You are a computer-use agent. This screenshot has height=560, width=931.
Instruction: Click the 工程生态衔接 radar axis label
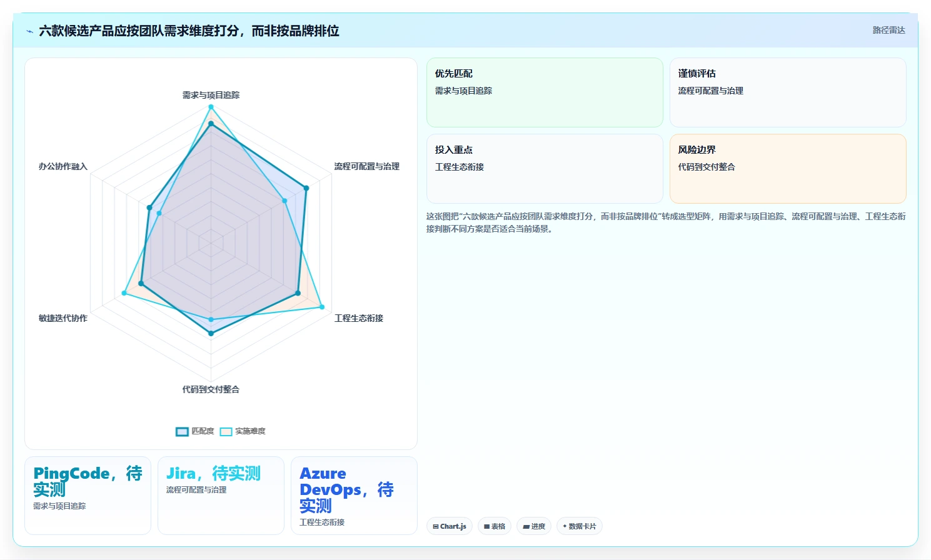(359, 318)
